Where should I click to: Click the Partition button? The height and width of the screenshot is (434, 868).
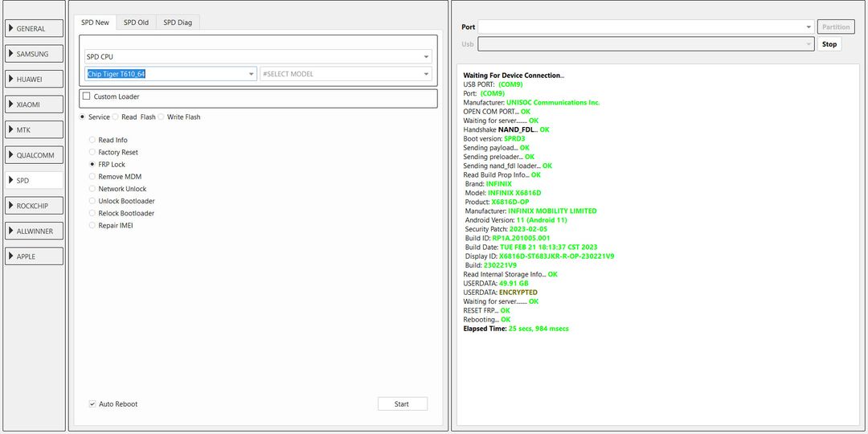point(836,27)
